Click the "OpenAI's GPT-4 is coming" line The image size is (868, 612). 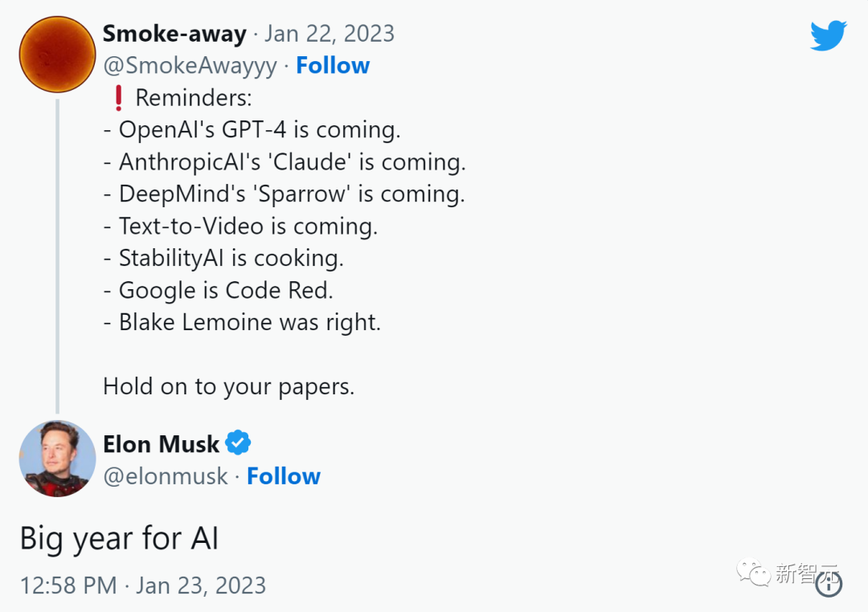pos(252,130)
